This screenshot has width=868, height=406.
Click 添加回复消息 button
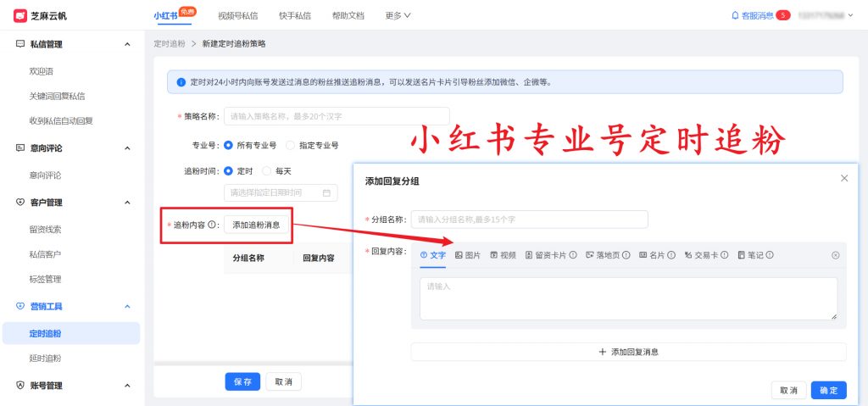coord(628,352)
